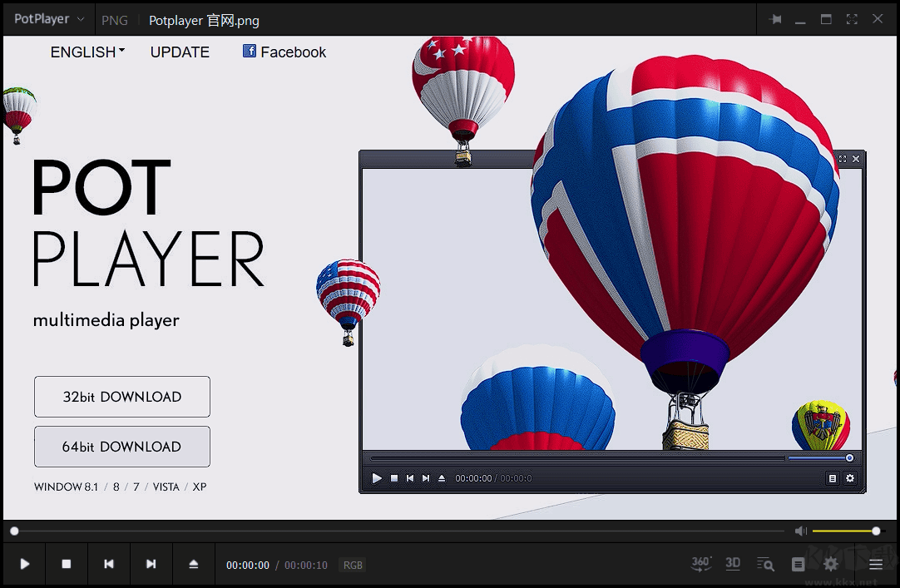Click the eject/open media icon
This screenshot has height=588, width=900.
[193, 564]
